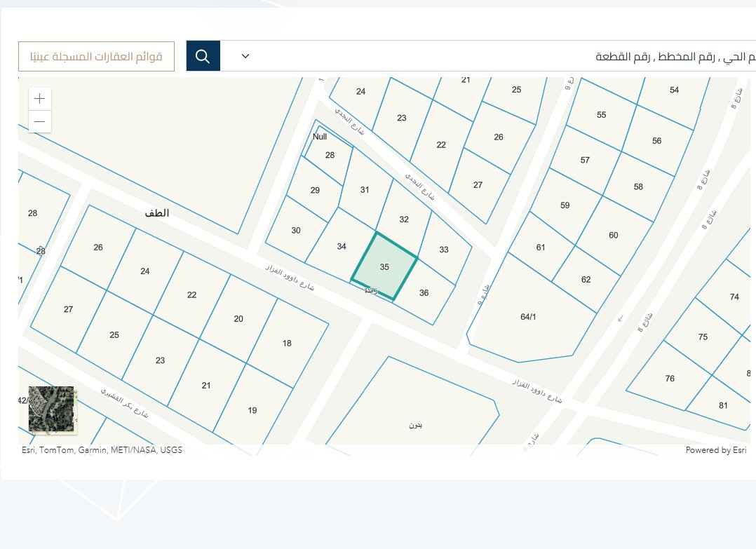Select parcel 60 on the map
The height and width of the screenshot is (549, 756).
[613, 235]
